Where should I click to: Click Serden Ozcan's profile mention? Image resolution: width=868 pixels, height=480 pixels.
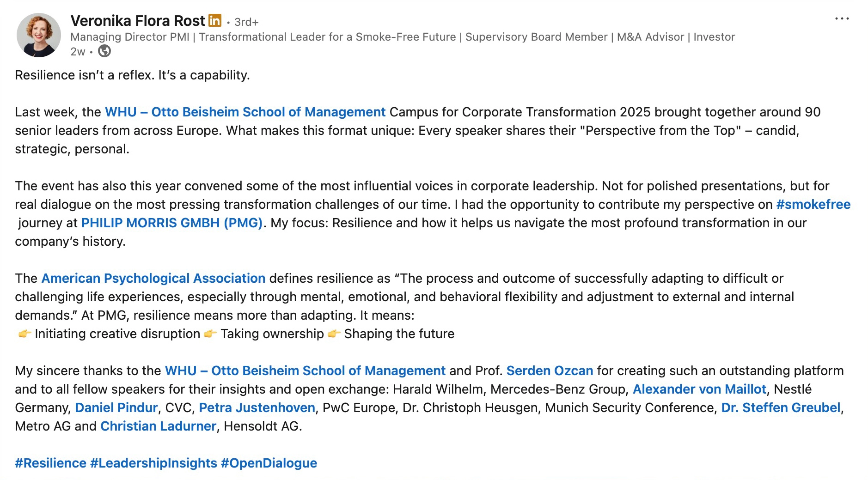click(x=550, y=371)
